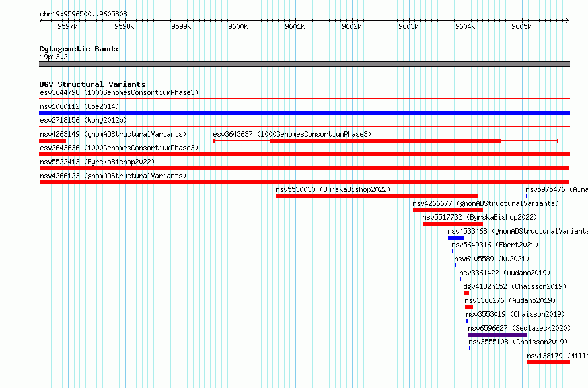Click the red nsv5522413 full-width bar
The width and height of the screenshot is (588, 388).
click(304, 168)
